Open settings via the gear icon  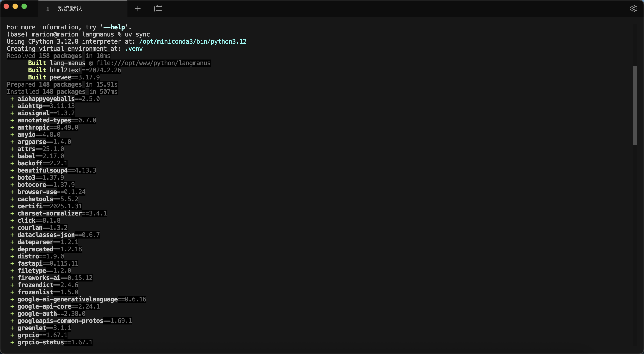(633, 9)
